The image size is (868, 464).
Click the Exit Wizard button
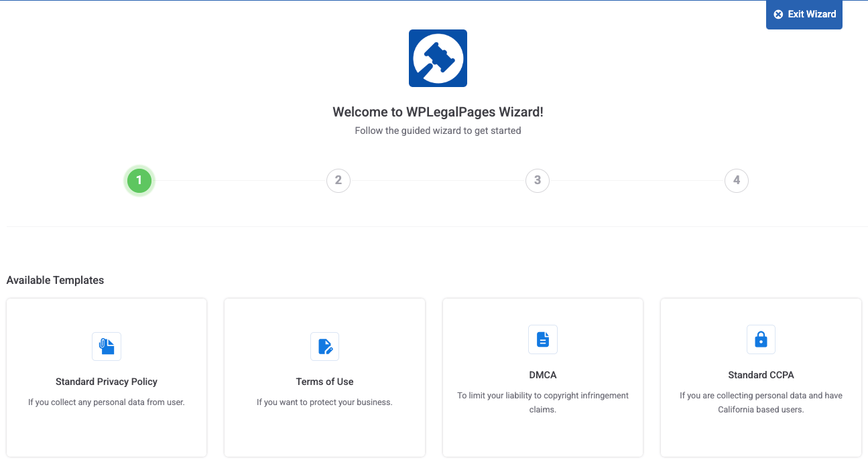pyautogui.click(x=804, y=14)
